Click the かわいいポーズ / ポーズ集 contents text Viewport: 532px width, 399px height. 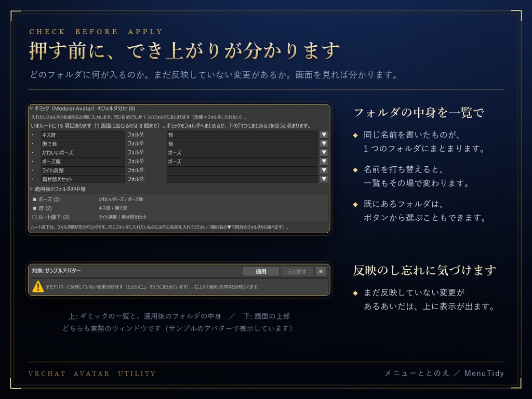(x=121, y=199)
